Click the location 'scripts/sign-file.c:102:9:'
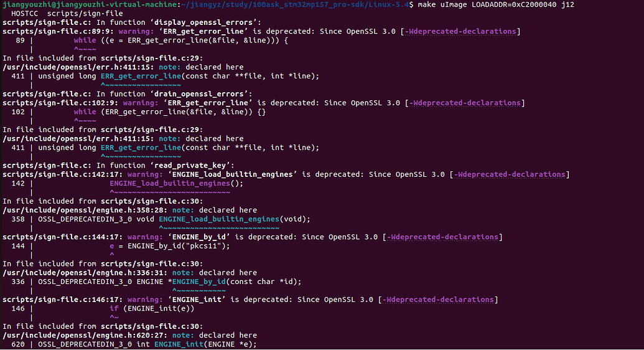The width and height of the screenshot is (644, 350). coord(60,103)
